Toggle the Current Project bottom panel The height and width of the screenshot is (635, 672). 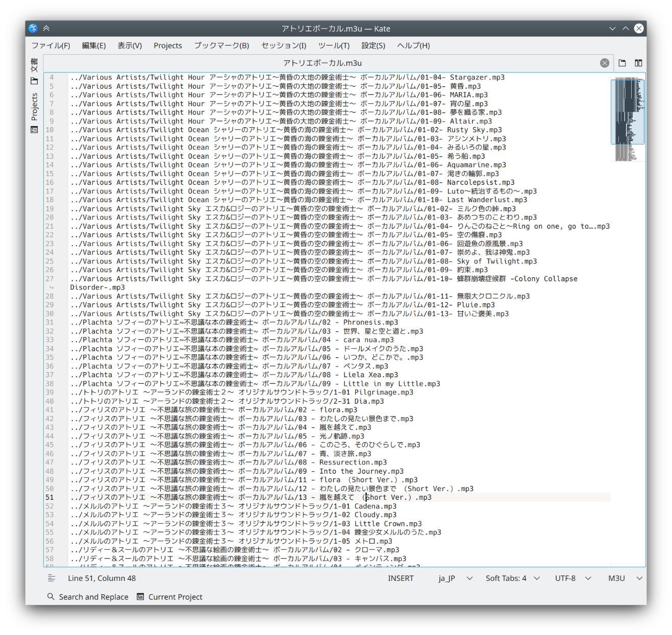pos(169,597)
